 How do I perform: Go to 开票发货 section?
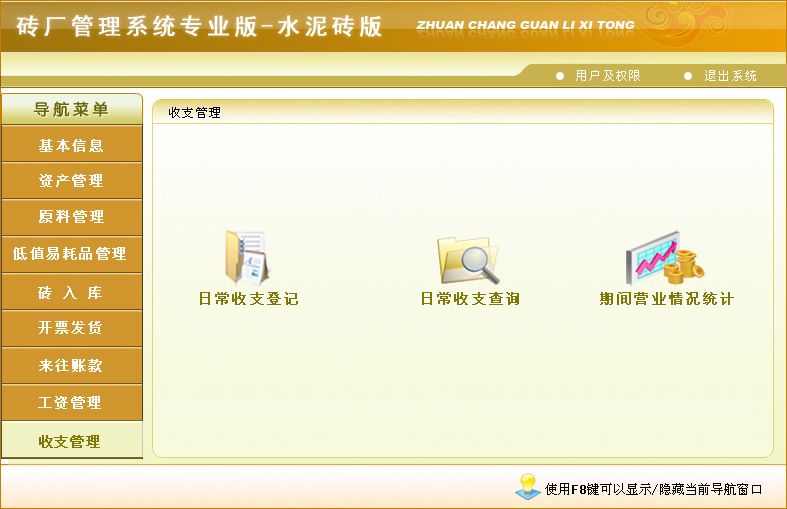pyautogui.click(x=72, y=328)
